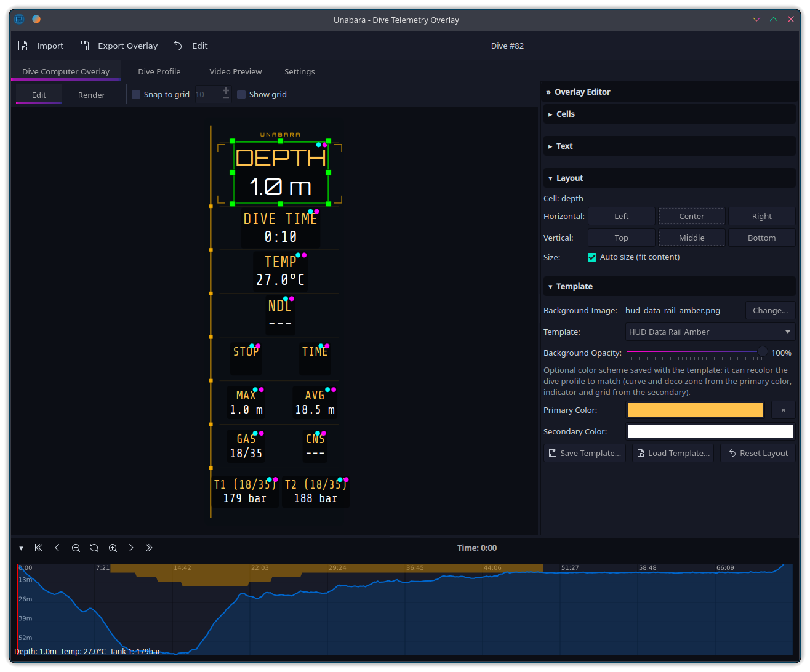Select the AVG depth cell
This screenshot has width=810, height=672.
pos(315,402)
